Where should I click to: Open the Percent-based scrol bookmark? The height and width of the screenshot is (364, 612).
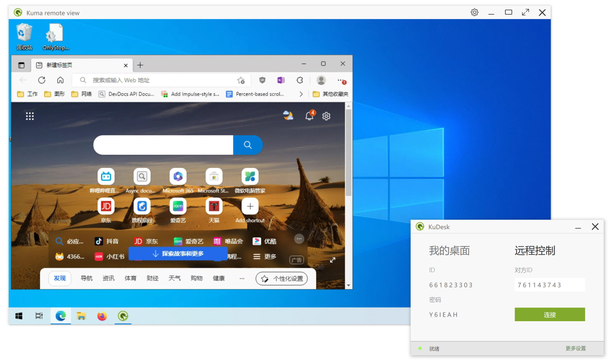click(255, 94)
